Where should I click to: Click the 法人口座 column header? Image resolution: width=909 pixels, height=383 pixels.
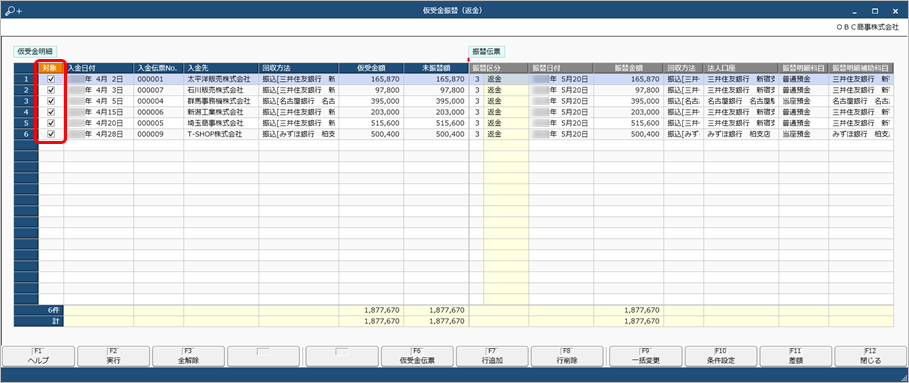741,68
